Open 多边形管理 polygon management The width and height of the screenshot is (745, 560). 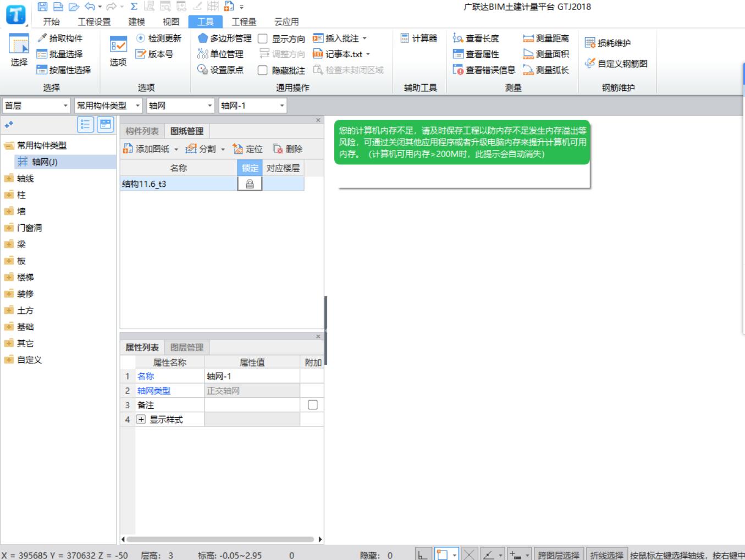click(224, 38)
